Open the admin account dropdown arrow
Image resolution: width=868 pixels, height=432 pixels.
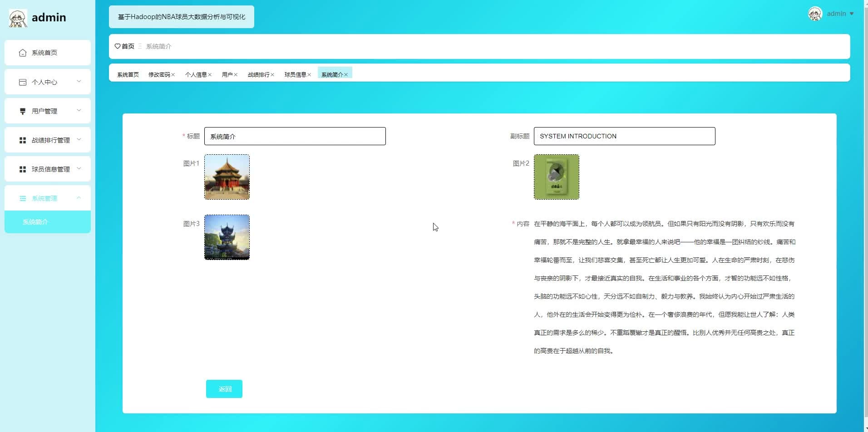852,14
